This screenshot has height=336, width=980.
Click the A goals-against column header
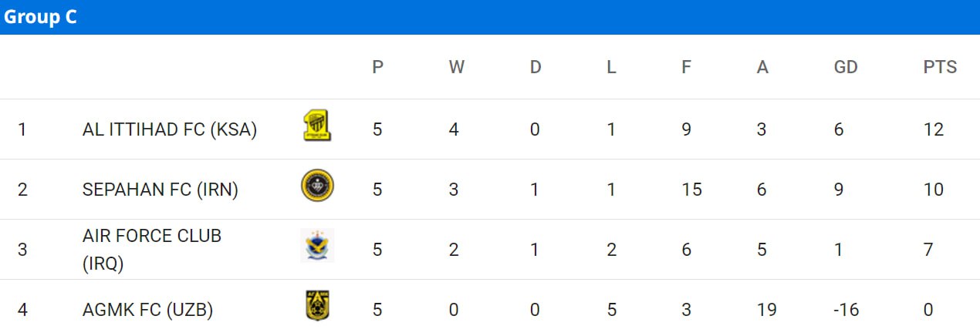coord(762,67)
